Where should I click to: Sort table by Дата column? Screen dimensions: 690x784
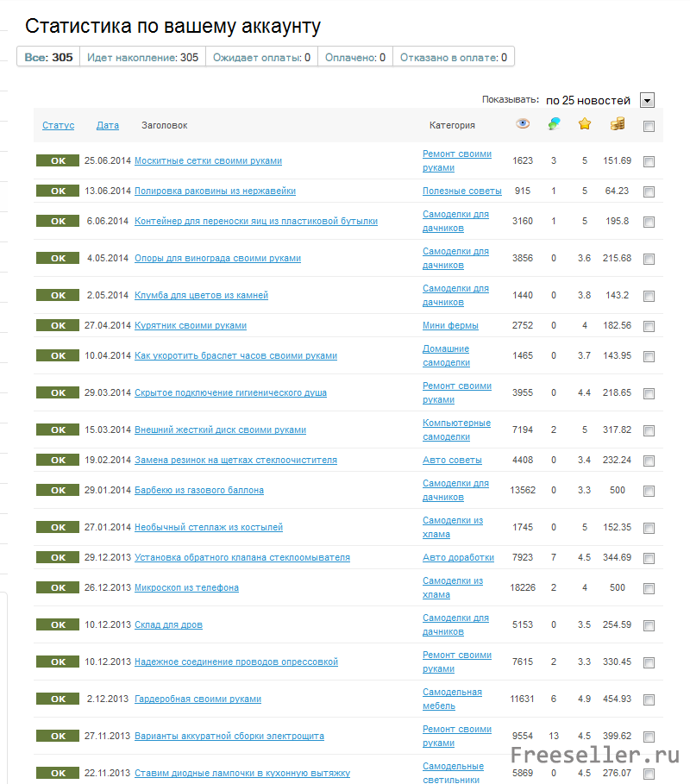(x=108, y=125)
